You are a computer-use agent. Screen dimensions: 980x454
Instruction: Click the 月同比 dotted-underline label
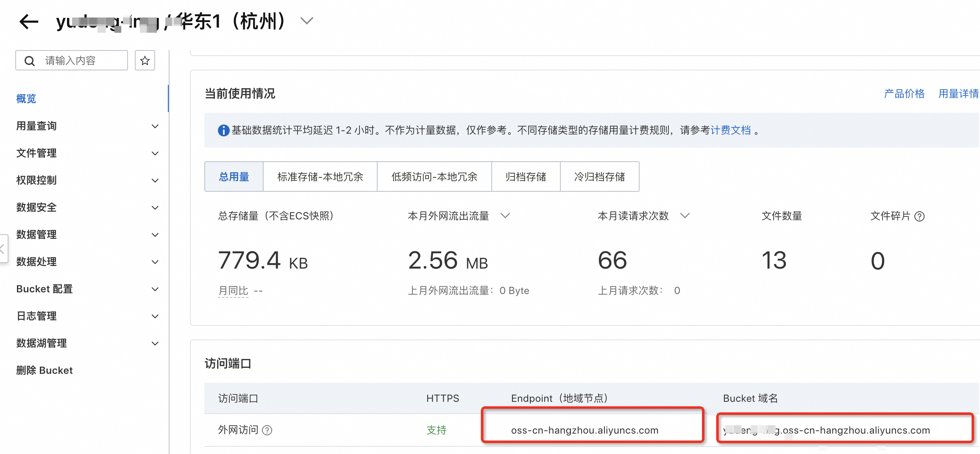pyautogui.click(x=233, y=291)
